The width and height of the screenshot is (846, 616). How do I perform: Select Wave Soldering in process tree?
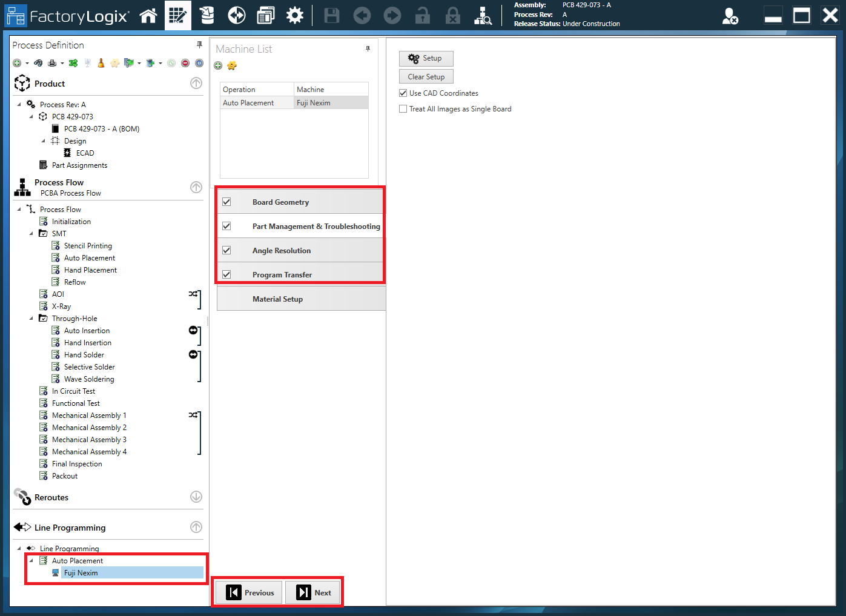click(89, 379)
